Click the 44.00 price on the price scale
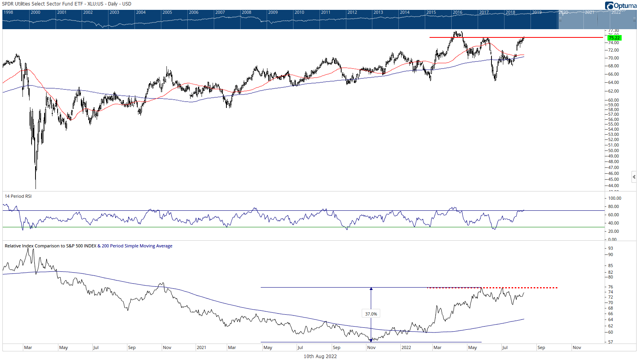This screenshot has width=639, height=364. [x=613, y=186]
